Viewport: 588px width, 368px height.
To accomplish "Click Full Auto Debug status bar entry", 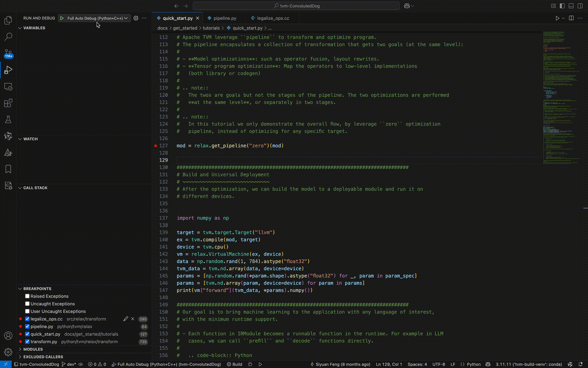I will [166, 364].
